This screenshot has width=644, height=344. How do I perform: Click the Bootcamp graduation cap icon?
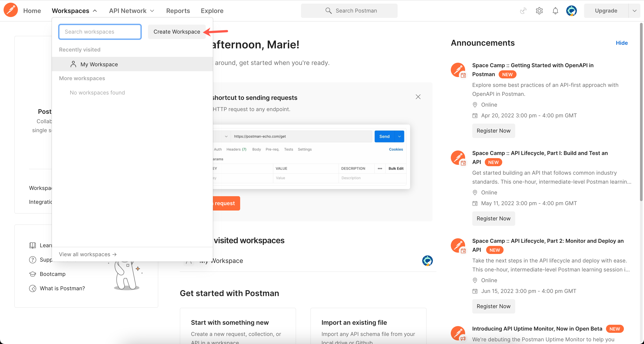[32, 274]
